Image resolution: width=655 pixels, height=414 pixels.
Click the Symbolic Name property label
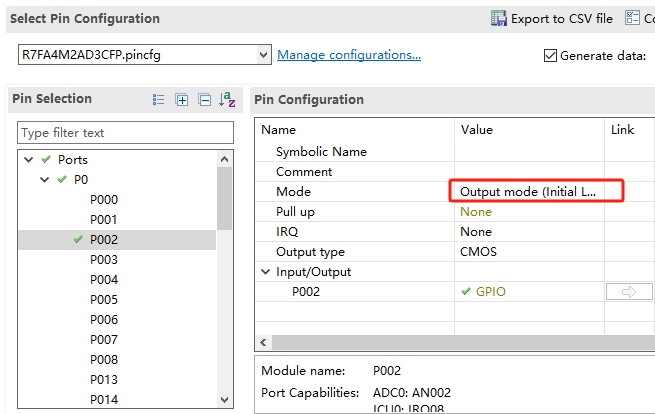coord(321,152)
